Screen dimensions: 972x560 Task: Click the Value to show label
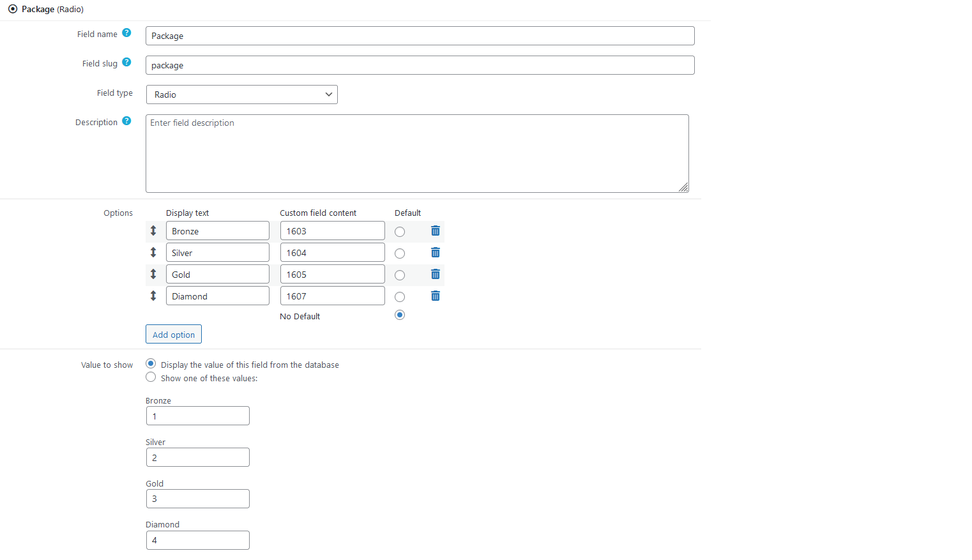point(107,365)
